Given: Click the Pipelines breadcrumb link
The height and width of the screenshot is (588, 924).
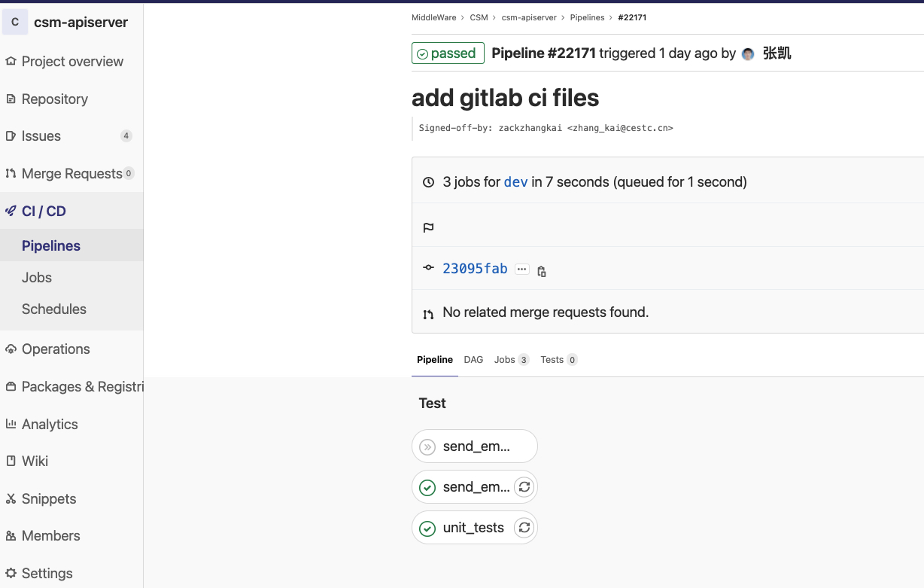Looking at the screenshot, I should tap(587, 17).
